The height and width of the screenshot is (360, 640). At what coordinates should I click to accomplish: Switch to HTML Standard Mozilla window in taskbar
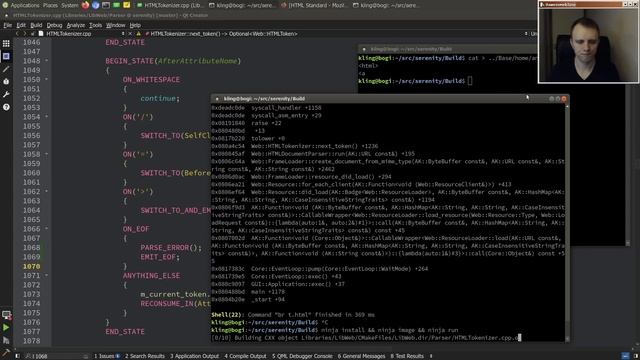[x=315, y=5]
